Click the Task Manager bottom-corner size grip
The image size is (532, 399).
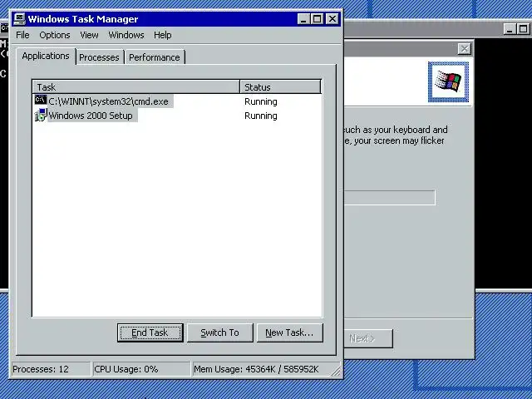coord(336,372)
